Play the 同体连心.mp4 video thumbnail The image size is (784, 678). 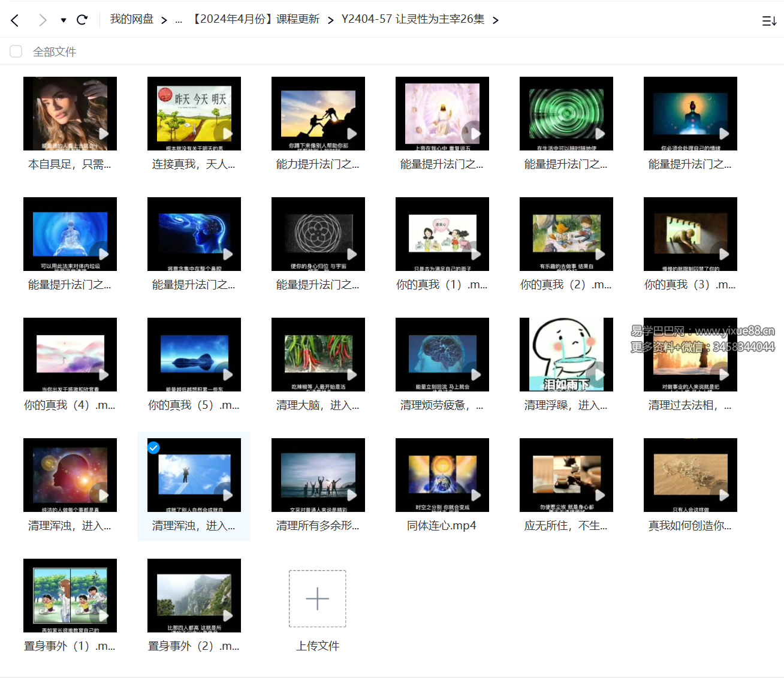(442, 475)
